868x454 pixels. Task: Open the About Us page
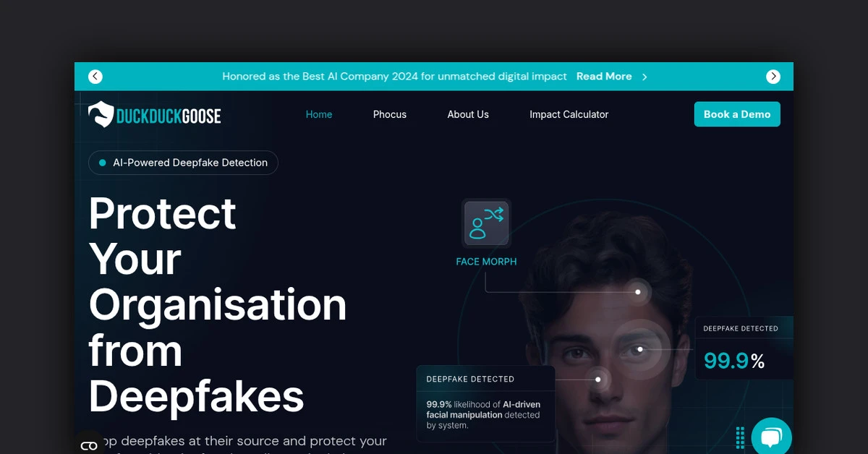point(468,114)
